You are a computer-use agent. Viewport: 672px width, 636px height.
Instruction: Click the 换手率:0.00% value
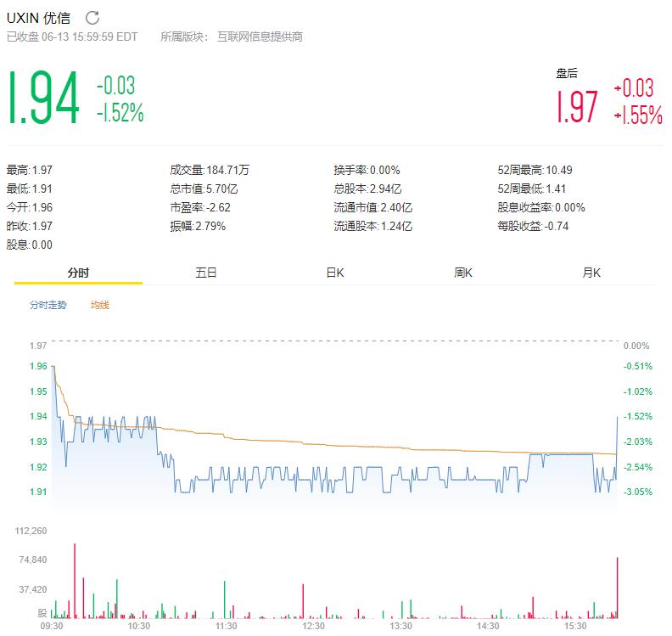[367, 171]
